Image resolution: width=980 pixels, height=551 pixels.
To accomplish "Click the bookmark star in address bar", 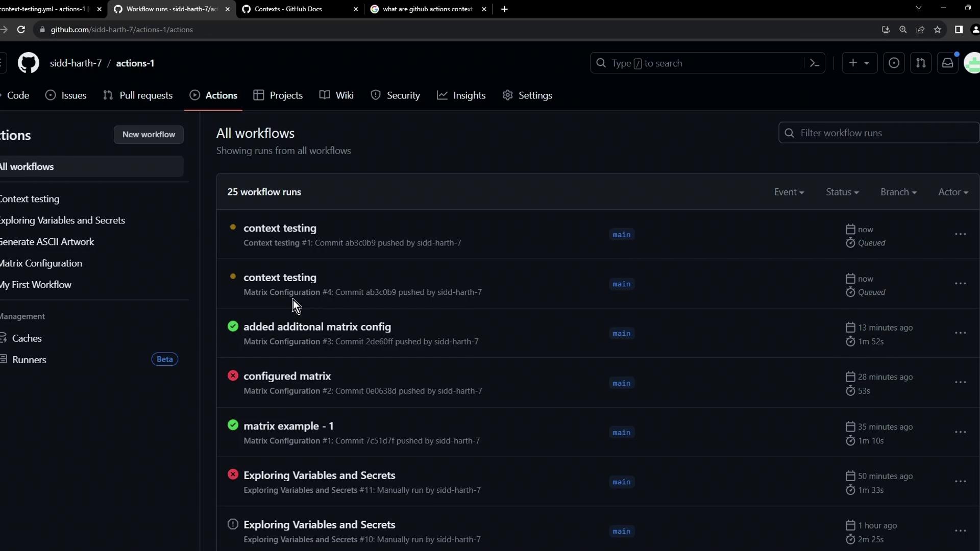I will 938,30.
